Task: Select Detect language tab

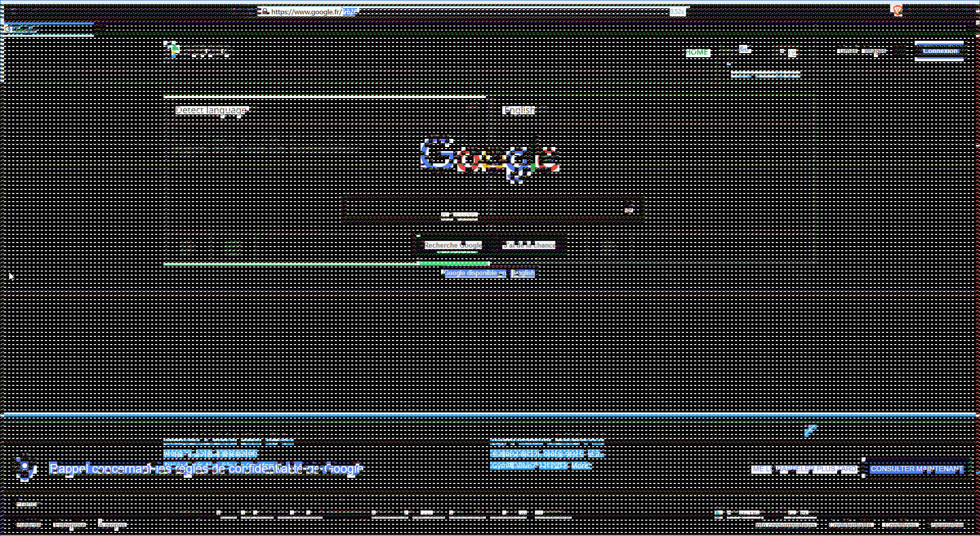Action: tap(211, 110)
